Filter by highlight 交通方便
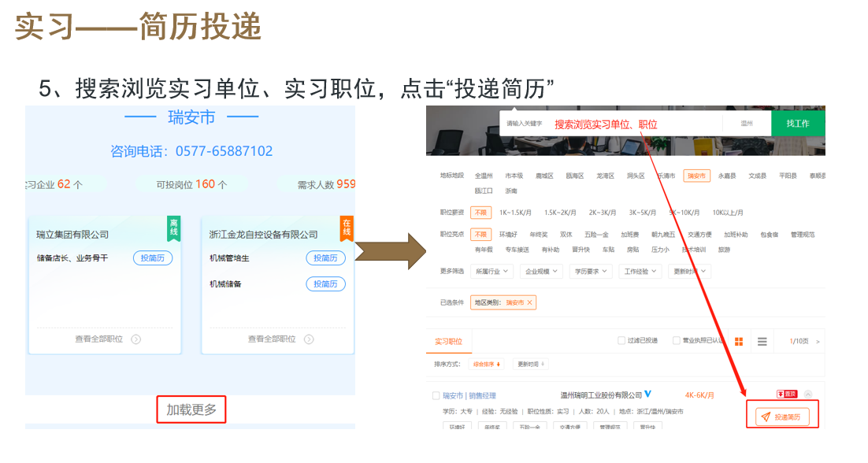The width and height of the screenshot is (868, 463). coord(699,235)
